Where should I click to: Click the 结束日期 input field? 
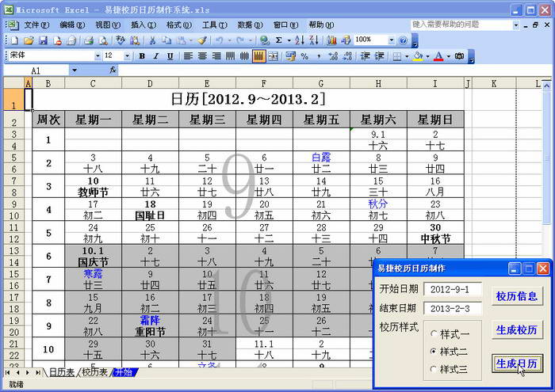(x=453, y=309)
